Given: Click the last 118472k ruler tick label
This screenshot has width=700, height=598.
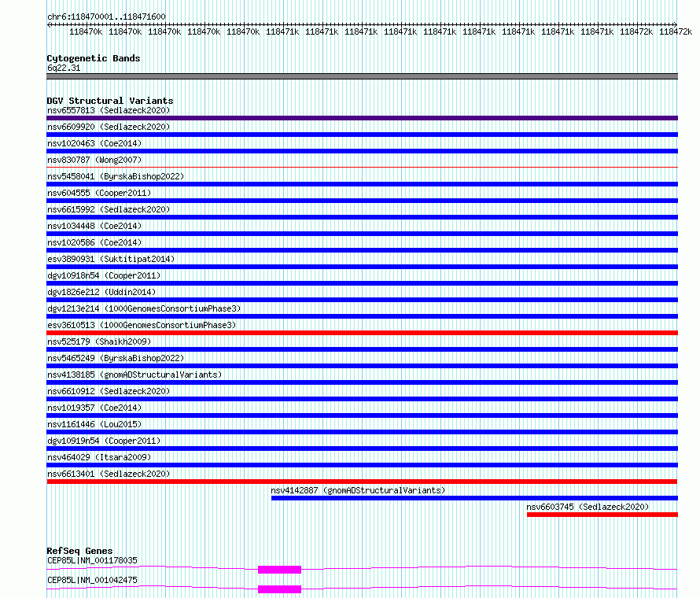Looking at the screenshot, I should click(x=676, y=31).
